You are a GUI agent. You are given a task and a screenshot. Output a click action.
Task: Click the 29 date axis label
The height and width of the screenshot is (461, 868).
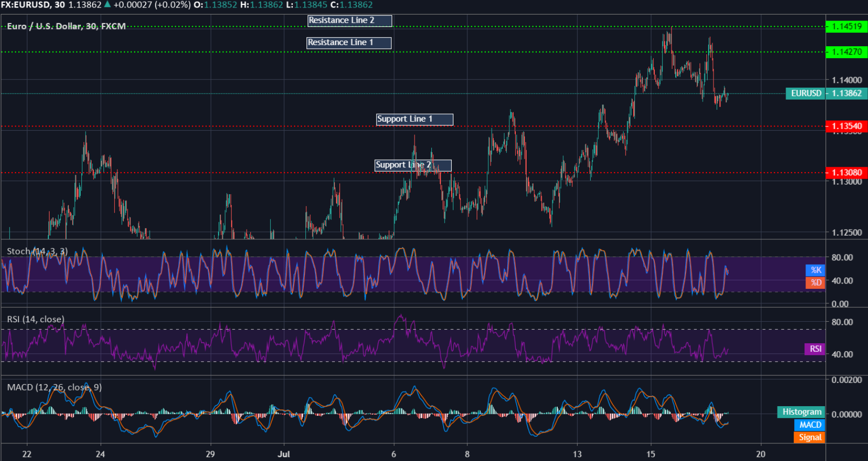[x=211, y=455]
